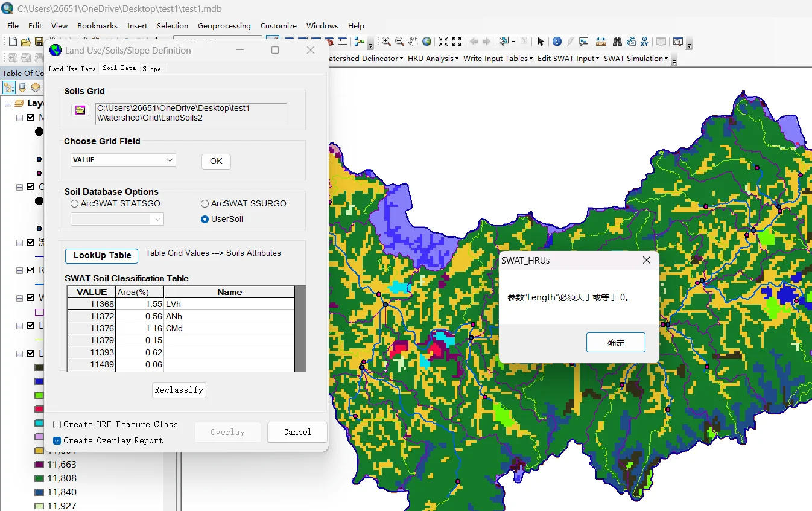Open the Go To XY tool
The width and height of the screenshot is (812, 511).
[644, 42]
